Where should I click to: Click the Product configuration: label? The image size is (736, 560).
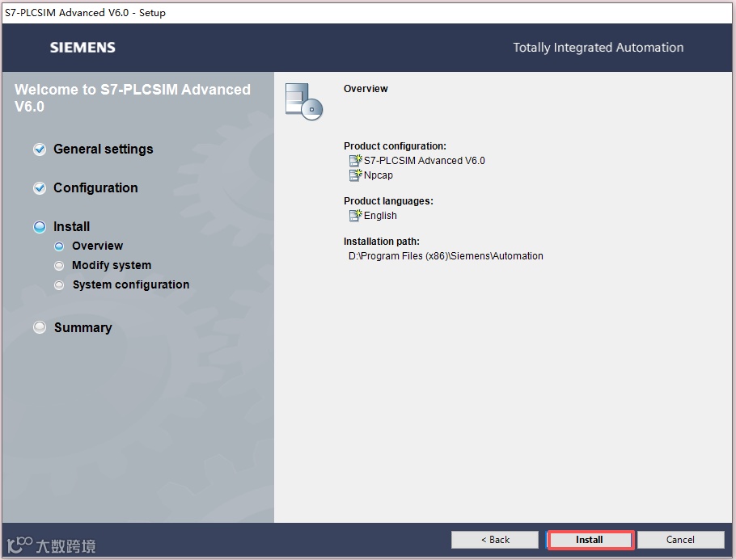(395, 146)
